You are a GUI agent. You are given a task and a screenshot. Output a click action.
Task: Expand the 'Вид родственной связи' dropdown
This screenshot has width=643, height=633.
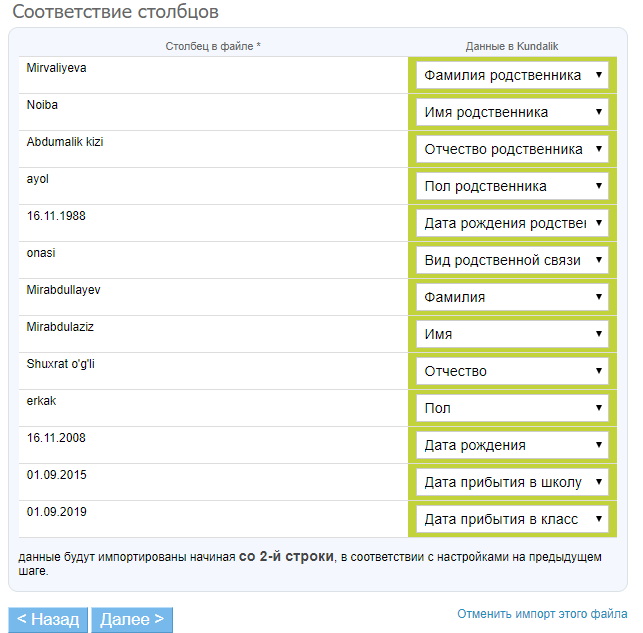point(512,260)
